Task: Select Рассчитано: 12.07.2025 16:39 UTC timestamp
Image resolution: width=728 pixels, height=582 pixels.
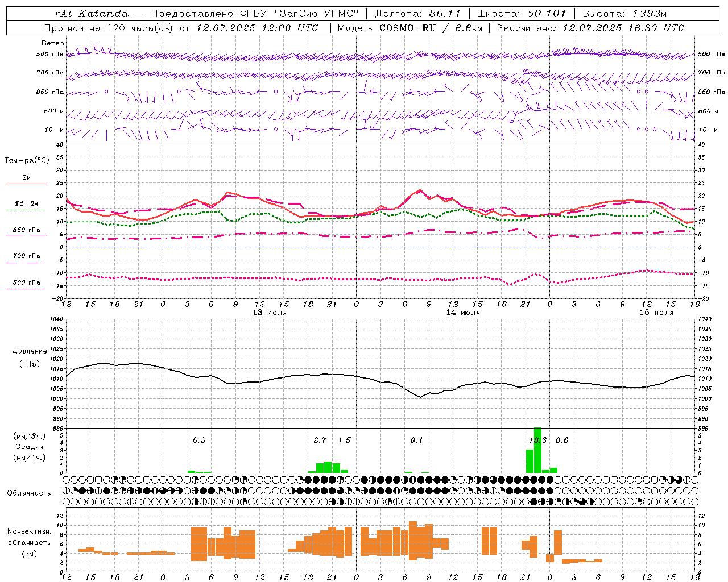Action: coord(590,28)
